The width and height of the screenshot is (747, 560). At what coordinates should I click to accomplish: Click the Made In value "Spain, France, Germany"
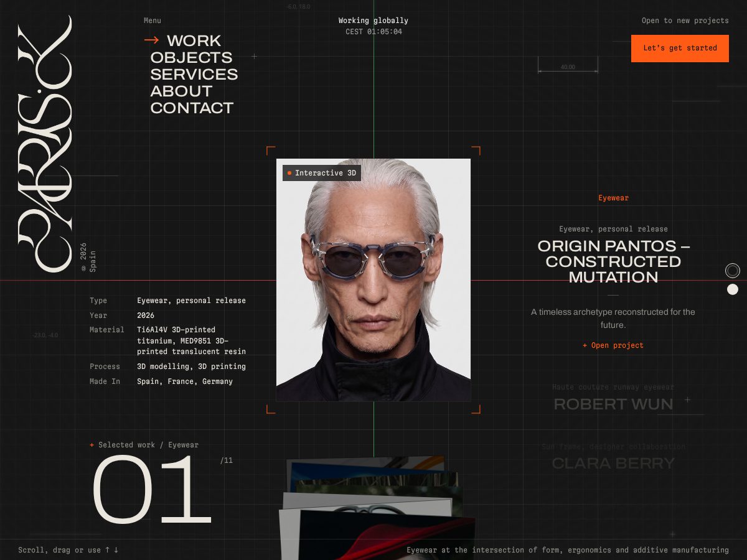click(185, 381)
